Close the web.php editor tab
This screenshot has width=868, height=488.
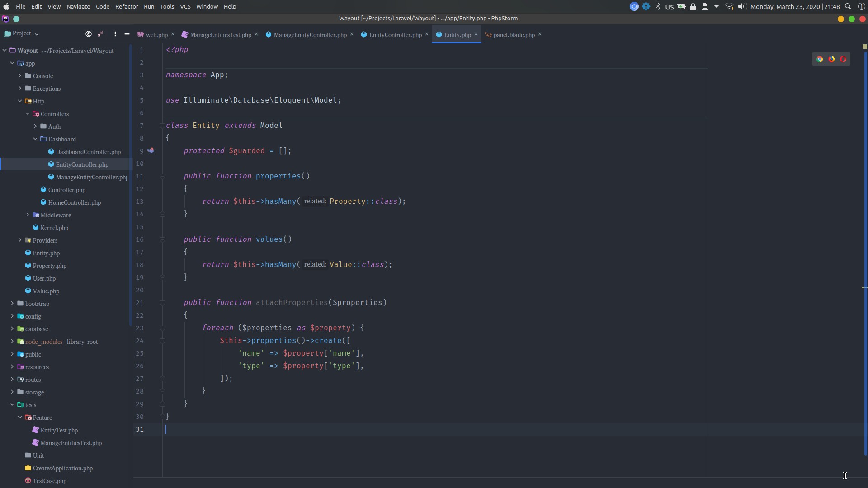click(173, 34)
